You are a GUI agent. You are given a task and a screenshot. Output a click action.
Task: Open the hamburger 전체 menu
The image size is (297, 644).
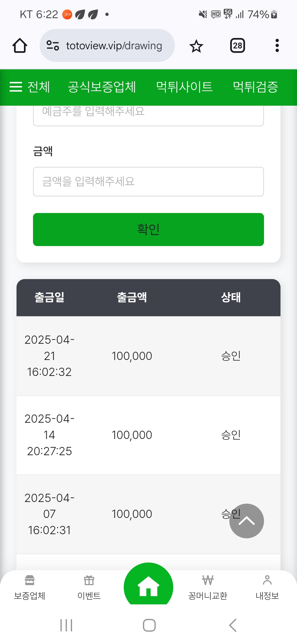tap(30, 87)
